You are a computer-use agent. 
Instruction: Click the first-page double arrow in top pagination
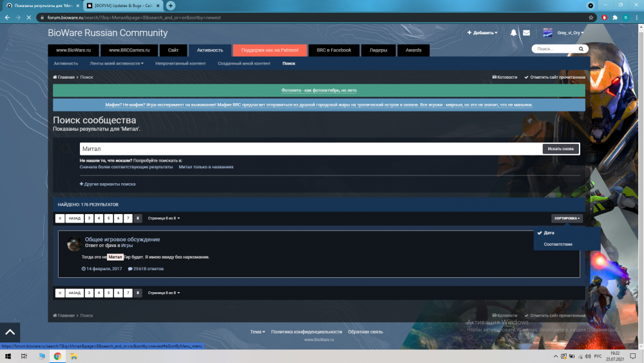click(60, 219)
